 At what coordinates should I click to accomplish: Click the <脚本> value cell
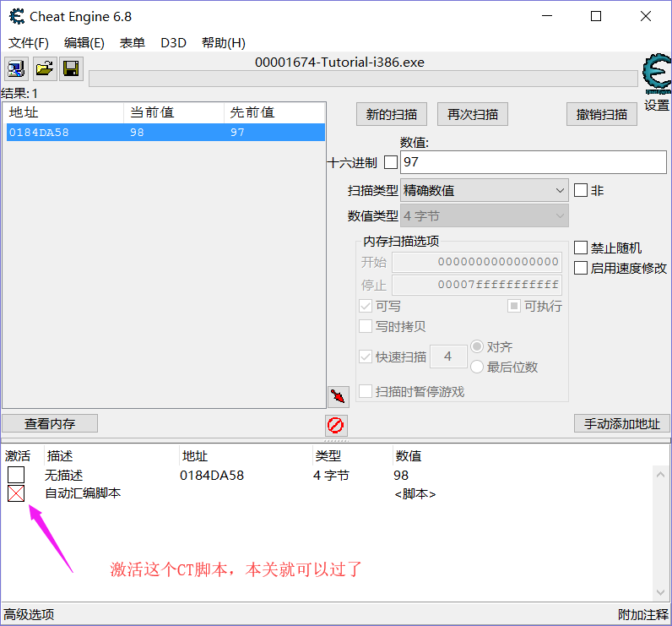pyautogui.click(x=415, y=494)
